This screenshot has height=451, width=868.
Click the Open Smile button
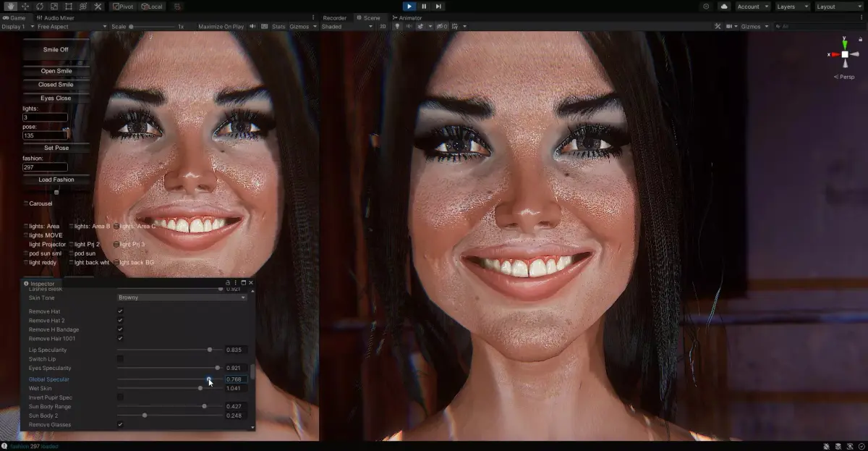56,71
